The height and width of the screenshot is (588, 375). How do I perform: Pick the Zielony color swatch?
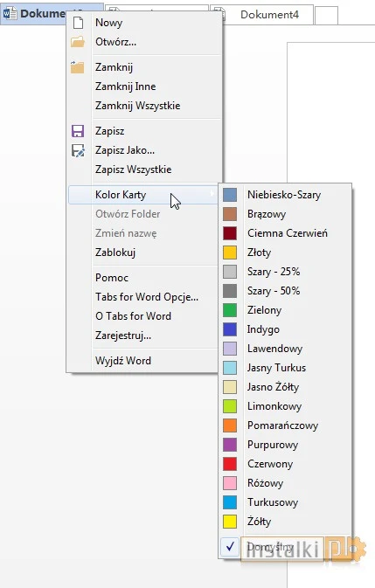(230, 310)
